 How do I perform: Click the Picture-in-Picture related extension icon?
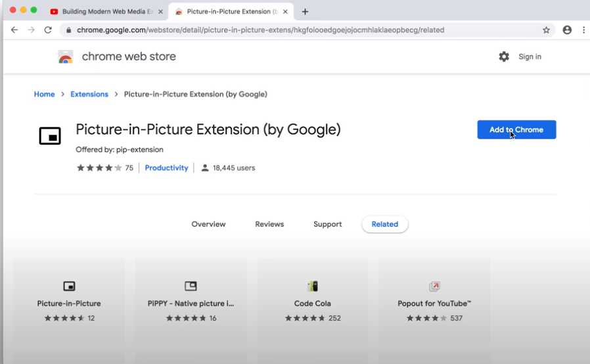pos(69,286)
